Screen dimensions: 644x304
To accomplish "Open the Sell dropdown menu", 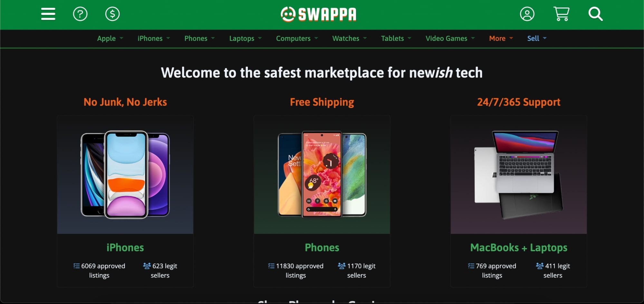I will pyautogui.click(x=537, y=38).
